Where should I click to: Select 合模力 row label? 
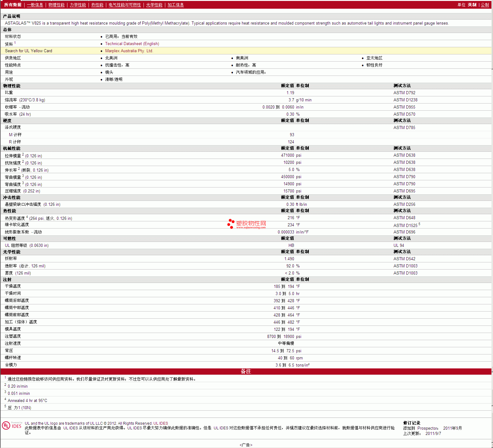click(x=11, y=365)
